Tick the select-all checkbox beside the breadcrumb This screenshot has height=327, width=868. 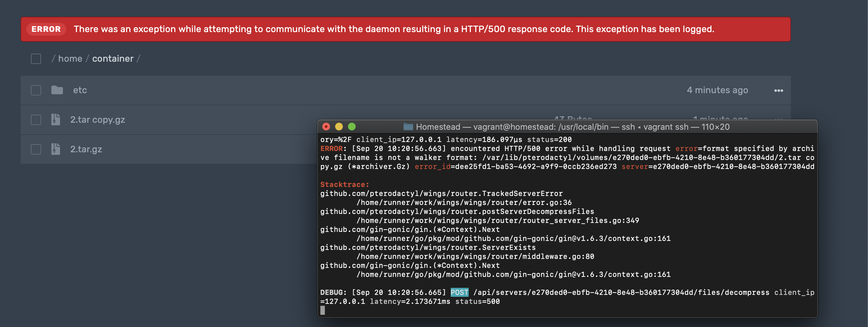pyautogui.click(x=36, y=59)
